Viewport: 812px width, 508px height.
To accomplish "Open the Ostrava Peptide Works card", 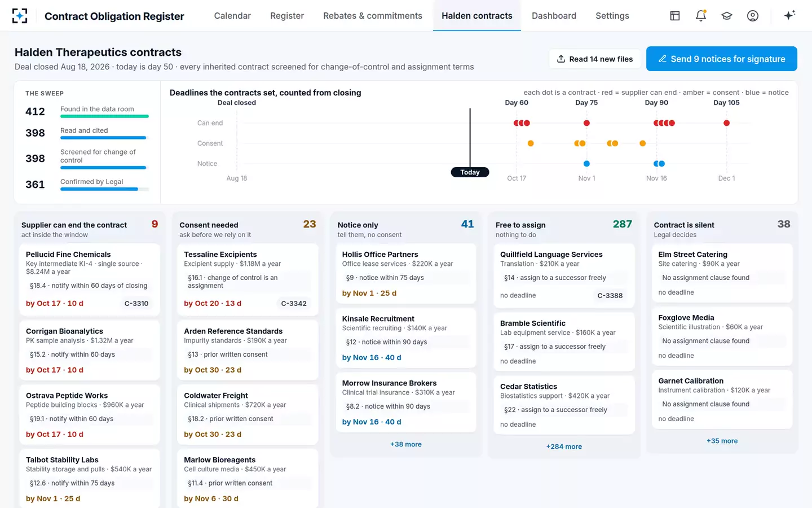I will click(89, 414).
